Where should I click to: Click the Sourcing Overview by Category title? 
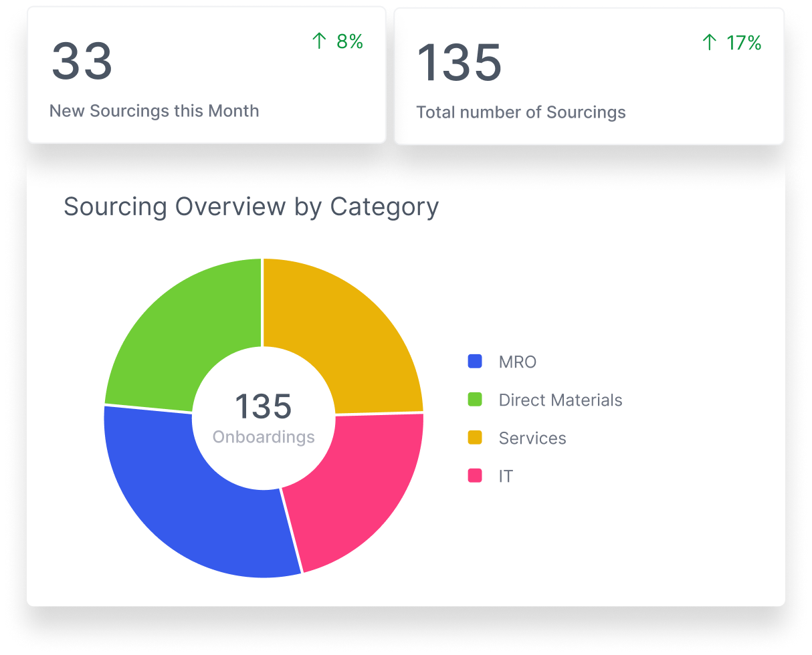[251, 207]
